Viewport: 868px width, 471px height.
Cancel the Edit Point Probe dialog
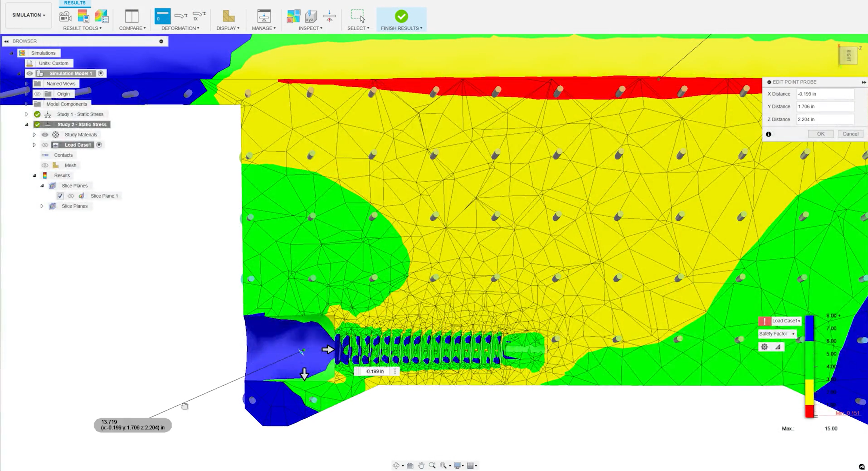[x=850, y=134]
